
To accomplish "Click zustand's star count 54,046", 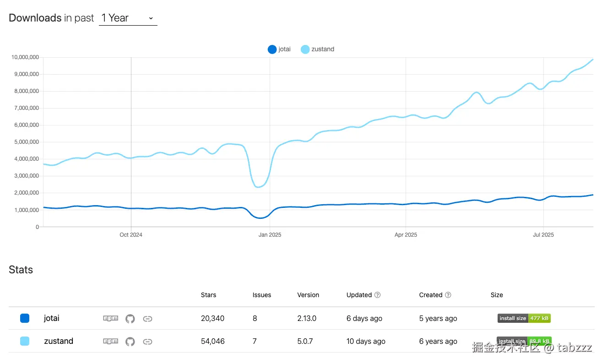I will pyautogui.click(x=213, y=341).
